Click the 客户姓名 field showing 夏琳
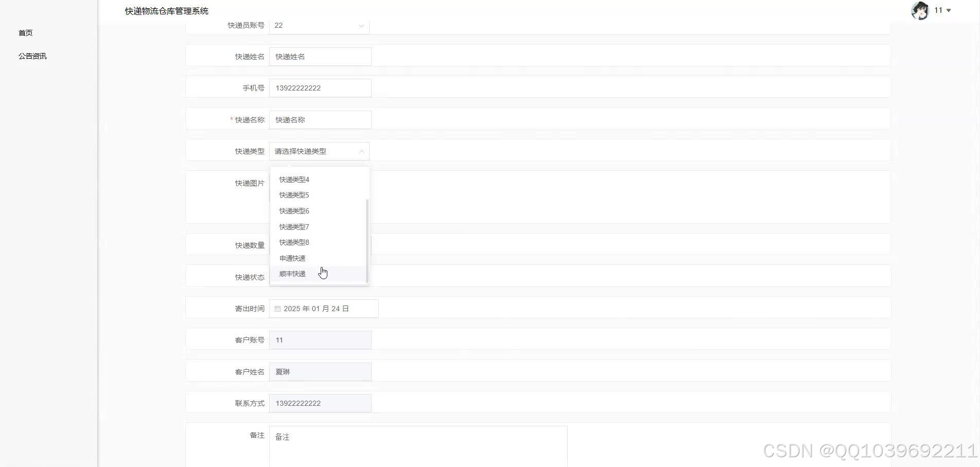This screenshot has height=467, width=980. point(320,372)
